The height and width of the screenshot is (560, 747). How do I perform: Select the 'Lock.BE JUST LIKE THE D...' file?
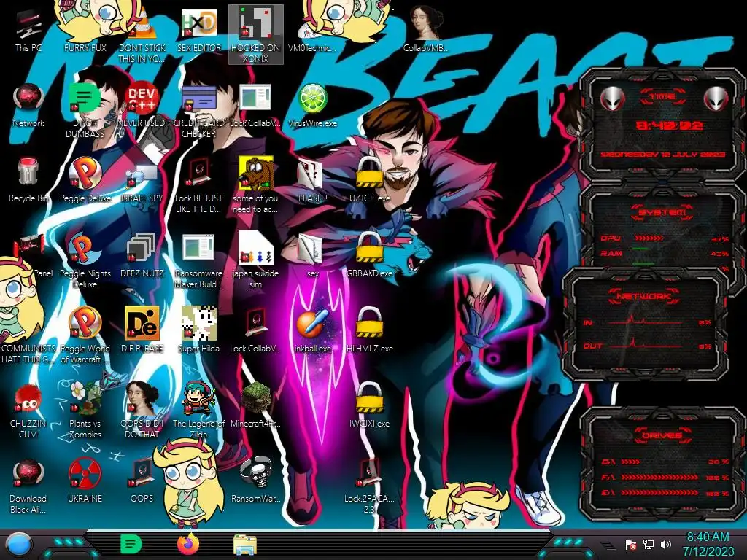point(198,186)
